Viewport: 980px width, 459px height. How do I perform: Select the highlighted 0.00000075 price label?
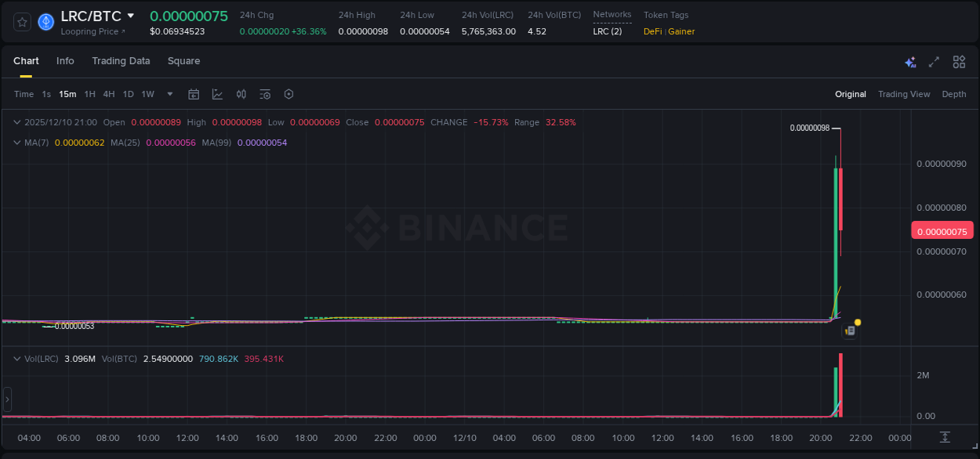coord(942,229)
